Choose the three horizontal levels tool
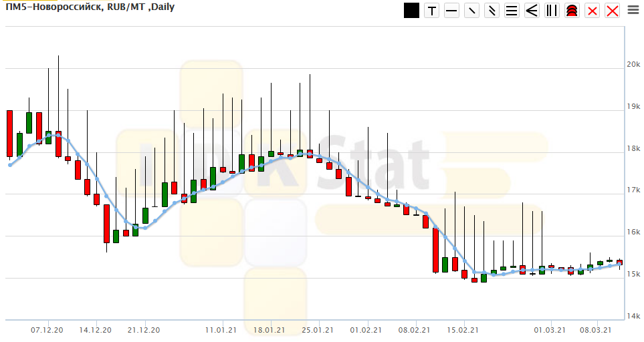This screenshot has height=342, width=644. (x=512, y=11)
